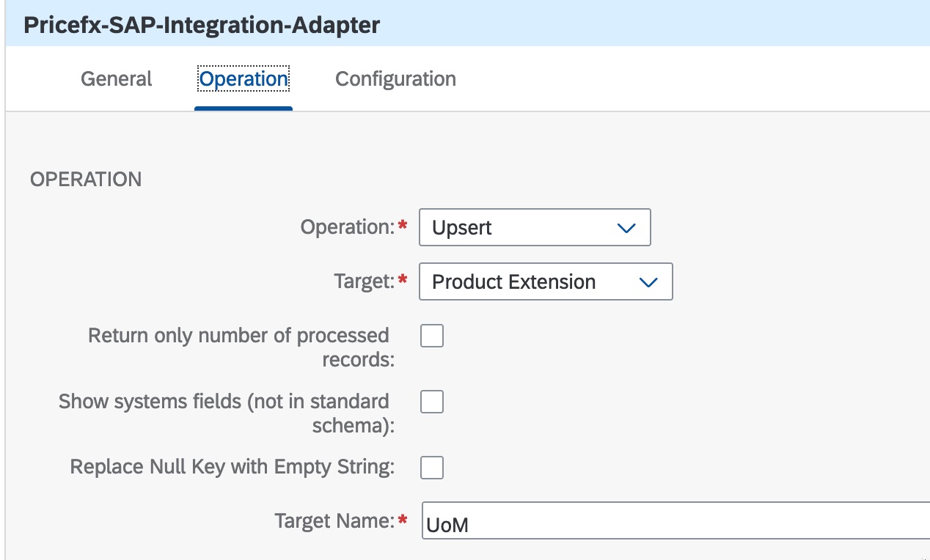Click the "Target Name:" field label
This screenshot has height=560, width=930.
(334, 521)
